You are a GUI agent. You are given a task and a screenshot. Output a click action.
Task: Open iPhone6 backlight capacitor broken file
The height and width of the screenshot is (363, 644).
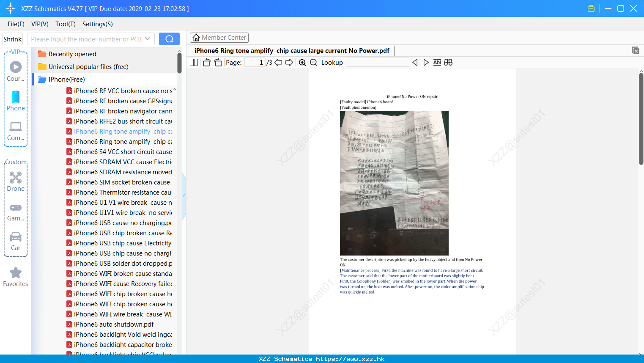[x=119, y=345]
